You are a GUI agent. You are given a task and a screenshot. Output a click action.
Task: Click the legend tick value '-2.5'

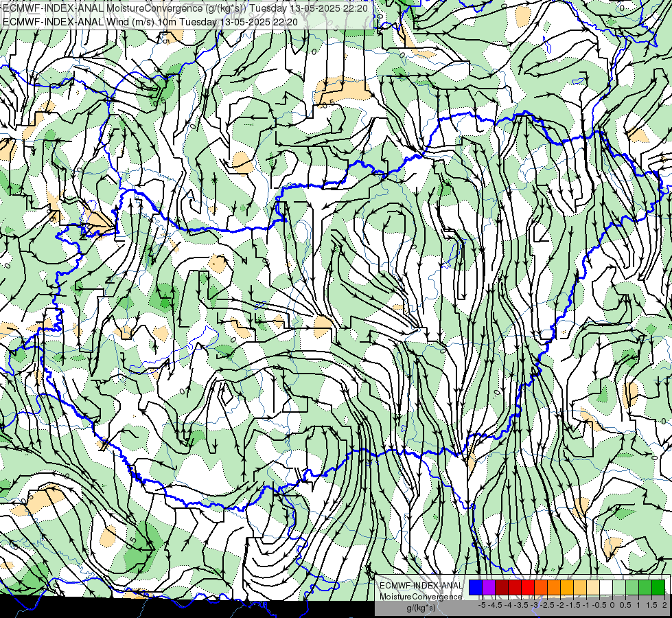coord(547,605)
